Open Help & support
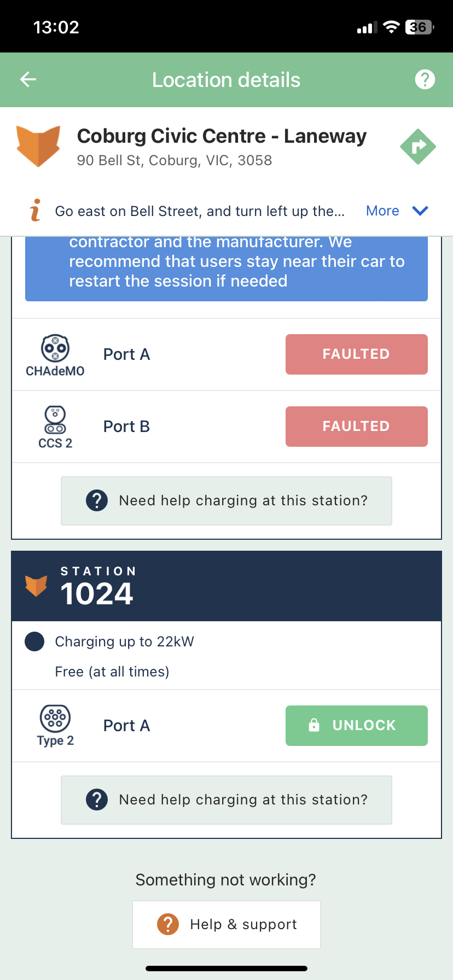This screenshot has width=453, height=980. 226,925
